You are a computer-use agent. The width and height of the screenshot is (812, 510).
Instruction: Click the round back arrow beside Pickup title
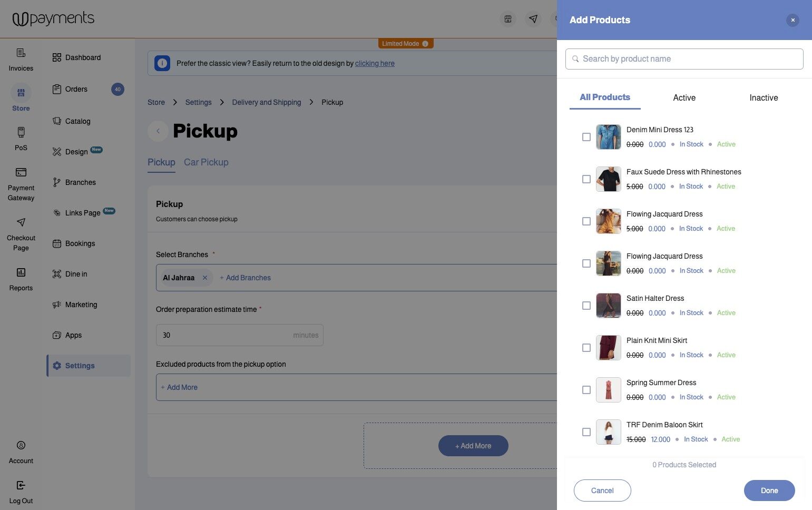[158, 131]
